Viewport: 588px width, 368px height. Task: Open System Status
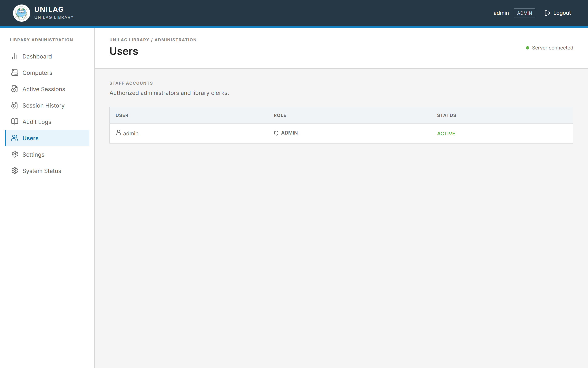47,171
